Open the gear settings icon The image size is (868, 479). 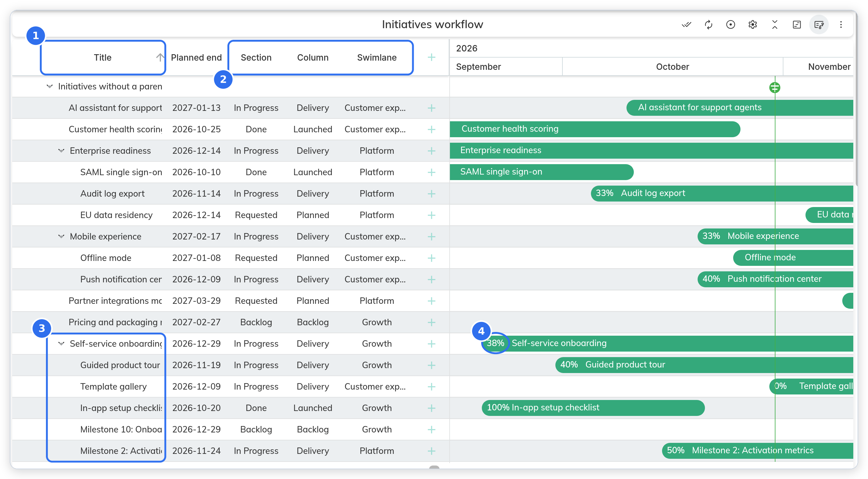752,25
